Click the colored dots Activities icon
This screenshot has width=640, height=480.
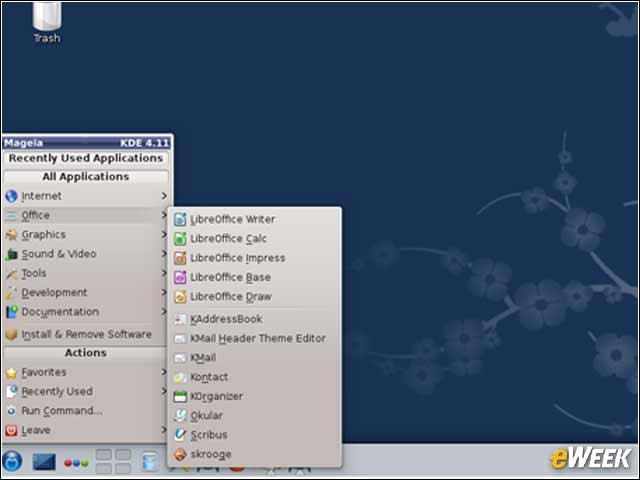coord(76,463)
